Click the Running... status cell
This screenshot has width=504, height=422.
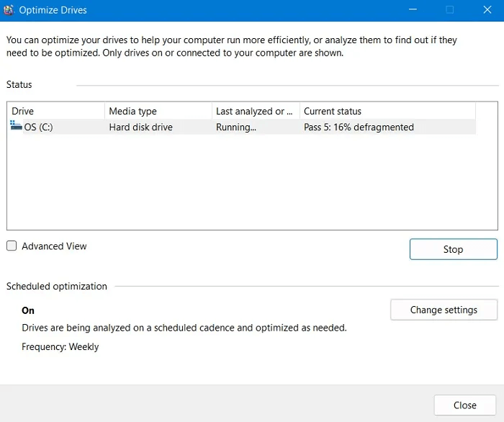pos(235,127)
